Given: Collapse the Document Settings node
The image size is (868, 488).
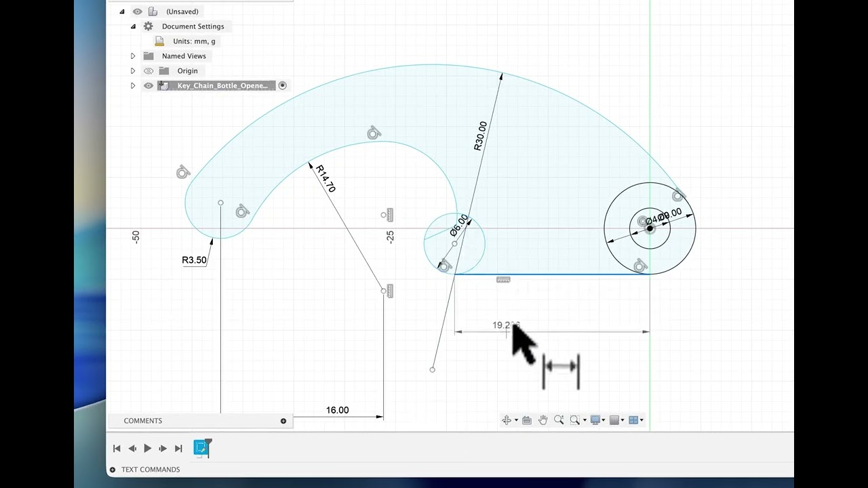Looking at the screenshot, I should 133,26.
